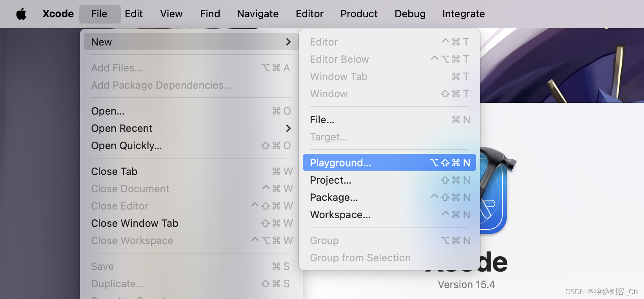
Task: Choose Open... from File menu
Action: click(x=191, y=111)
